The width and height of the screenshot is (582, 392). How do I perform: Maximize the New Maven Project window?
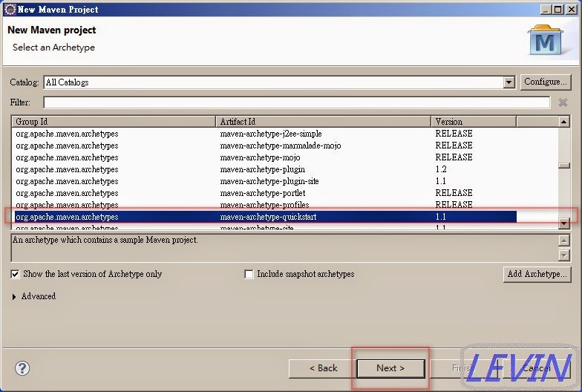[558, 9]
